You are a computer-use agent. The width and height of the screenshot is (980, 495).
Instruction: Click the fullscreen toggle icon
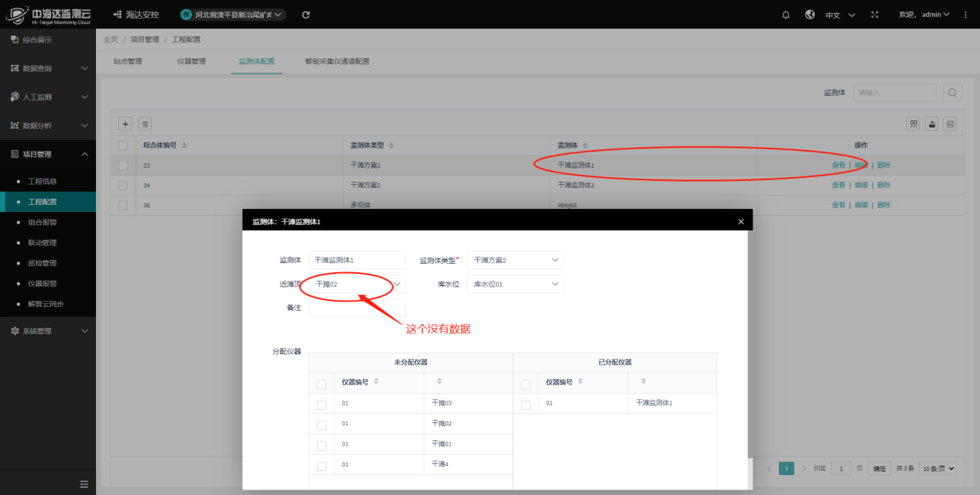(874, 15)
